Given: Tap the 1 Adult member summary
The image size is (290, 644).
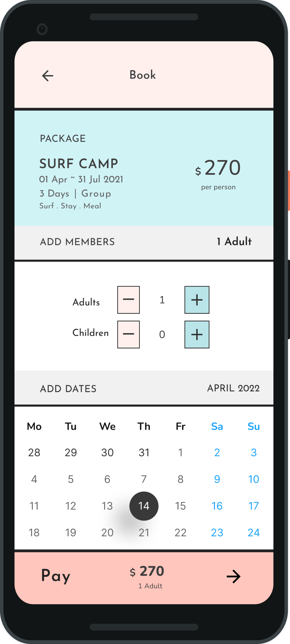Looking at the screenshot, I should 234,242.
